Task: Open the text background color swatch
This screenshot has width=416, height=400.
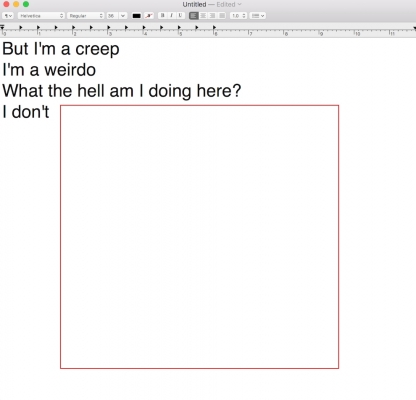Action: [149, 16]
